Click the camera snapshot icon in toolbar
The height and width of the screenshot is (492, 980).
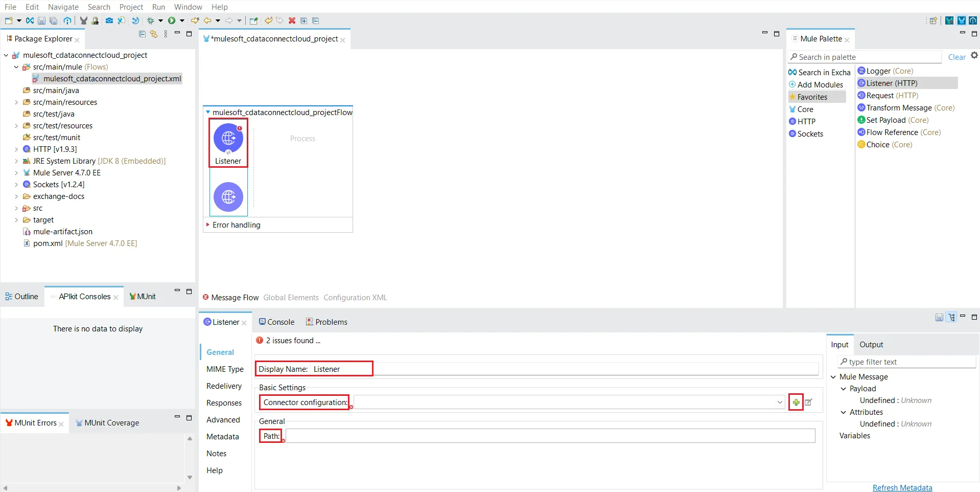click(x=109, y=20)
